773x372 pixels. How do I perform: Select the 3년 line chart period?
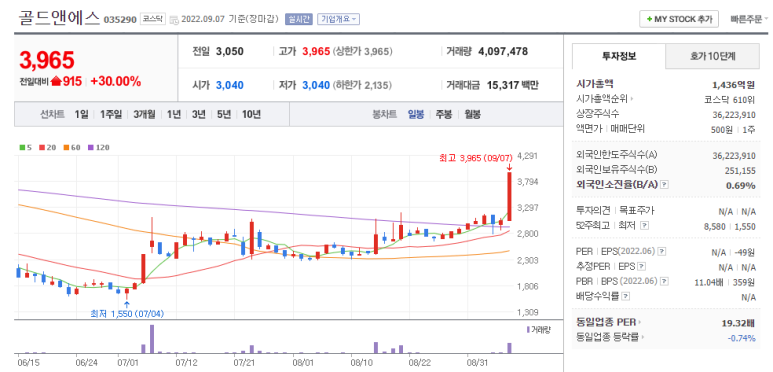coord(199,115)
